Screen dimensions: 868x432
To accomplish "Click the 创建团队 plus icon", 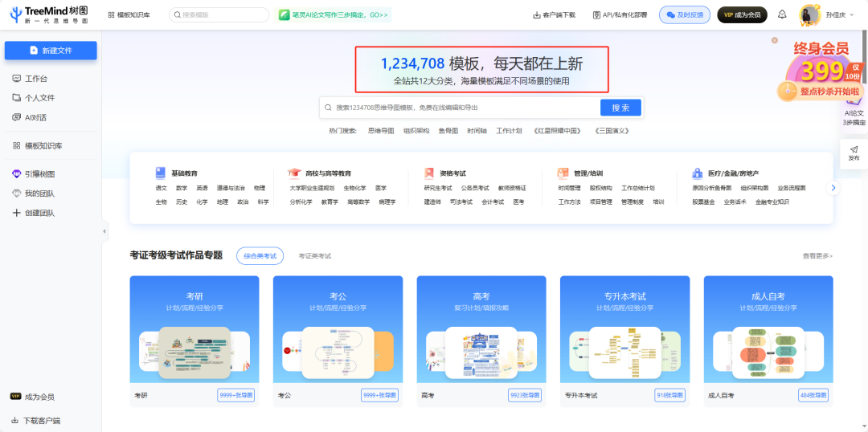I will (17, 213).
